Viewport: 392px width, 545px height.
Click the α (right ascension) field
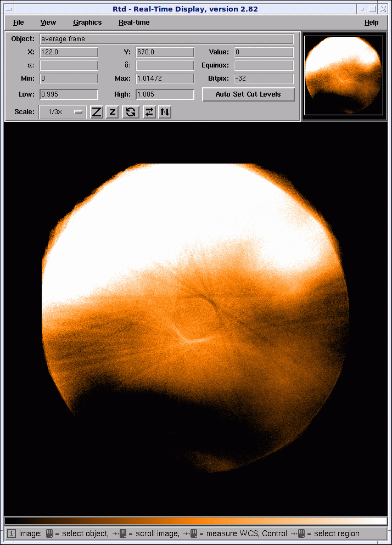(x=69, y=65)
